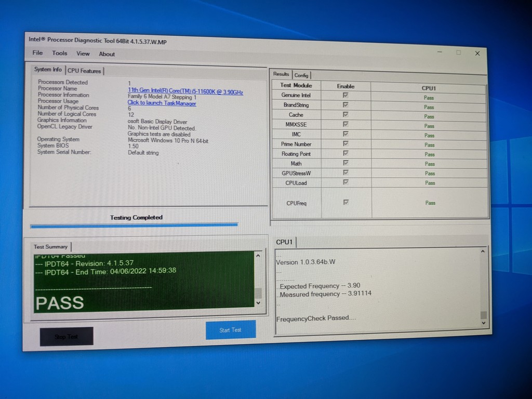Open the Tools menu
Image resolution: width=532 pixels, height=399 pixels.
(59, 53)
